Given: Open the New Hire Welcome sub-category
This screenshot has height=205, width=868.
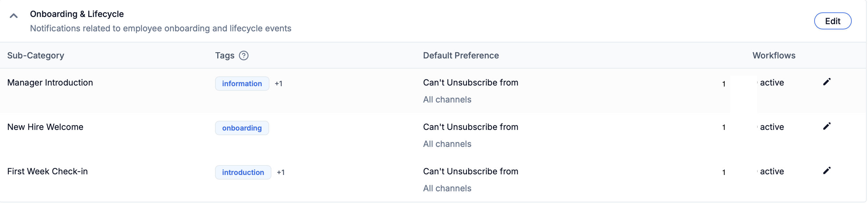Looking at the screenshot, I should point(45,127).
